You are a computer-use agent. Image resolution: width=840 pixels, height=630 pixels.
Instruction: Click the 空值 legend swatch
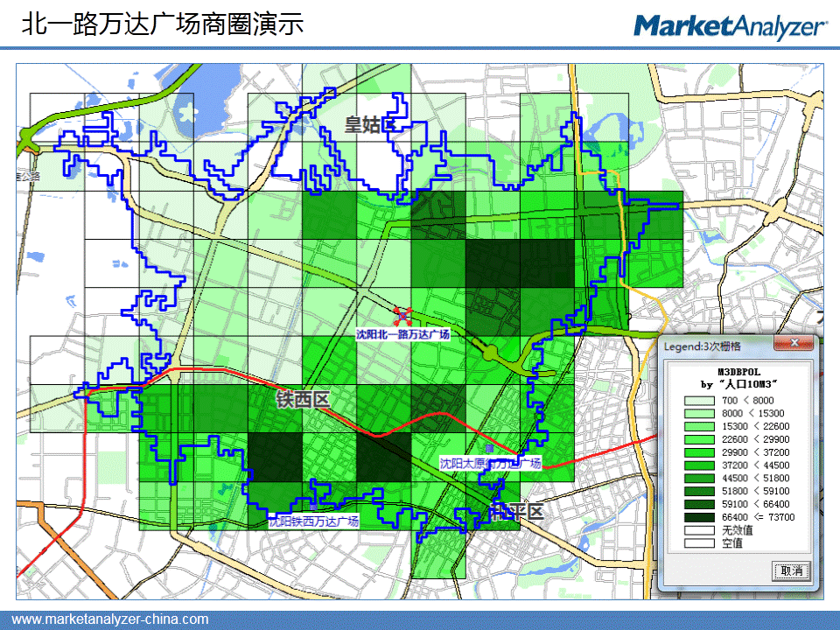click(x=699, y=544)
